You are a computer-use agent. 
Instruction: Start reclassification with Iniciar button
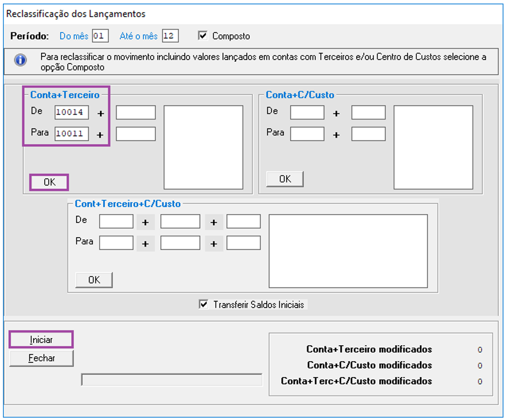[x=41, y=339]
